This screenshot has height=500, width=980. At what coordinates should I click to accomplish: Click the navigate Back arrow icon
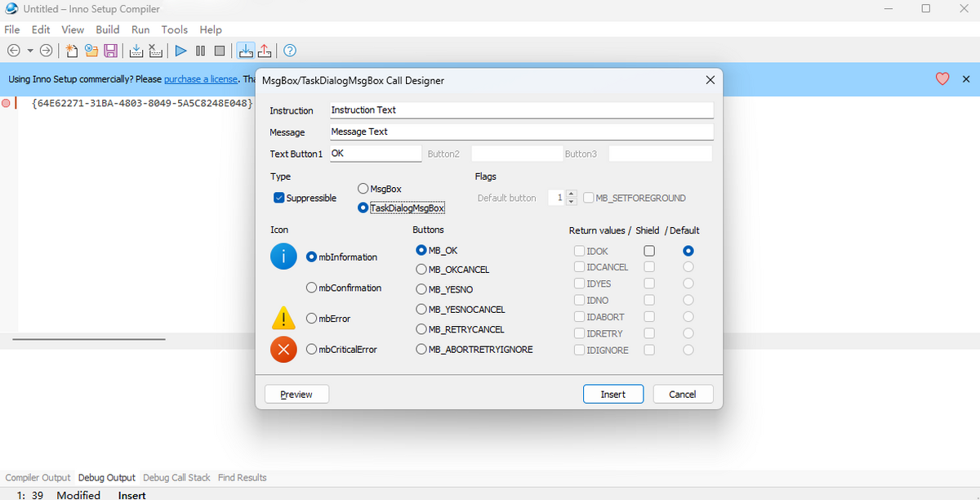pyautogui.click(x=14, y=51)
